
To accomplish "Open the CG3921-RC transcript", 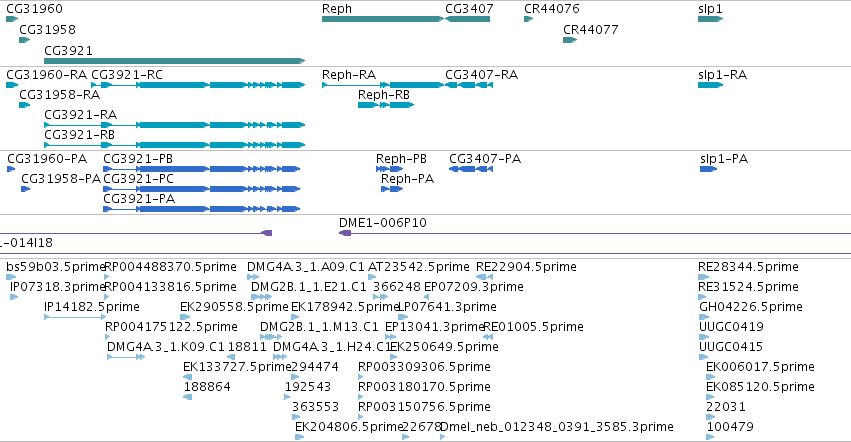I will coord(198,85).
